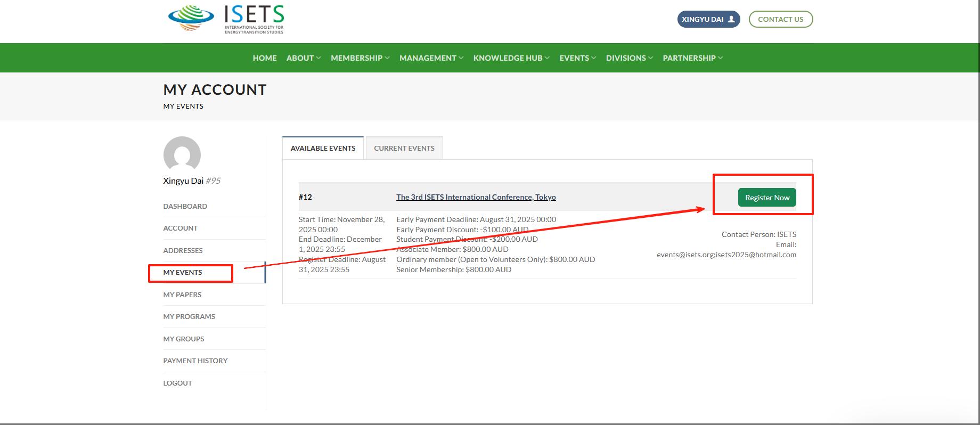Go to ACCOUNT in the sidebar

click(181, 228)
